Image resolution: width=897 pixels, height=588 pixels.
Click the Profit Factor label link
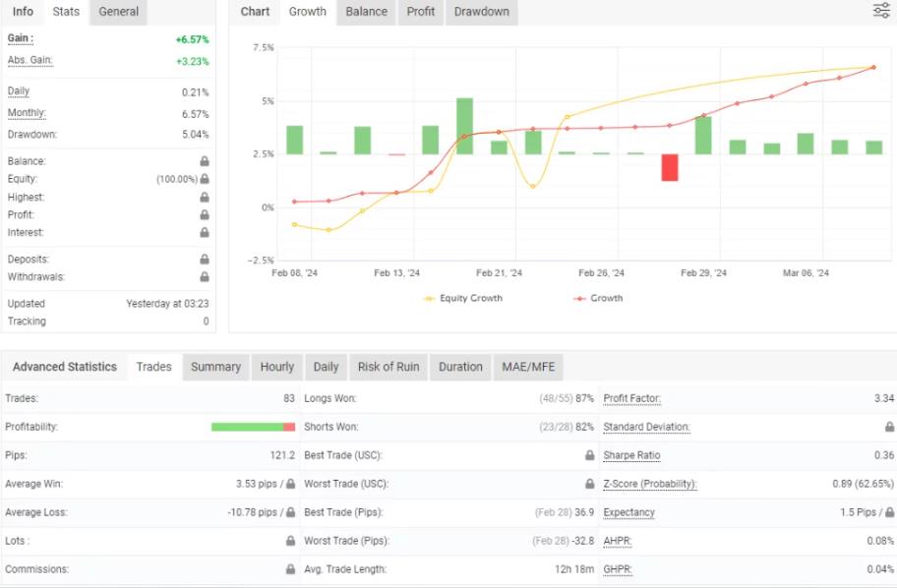[631, 398]
